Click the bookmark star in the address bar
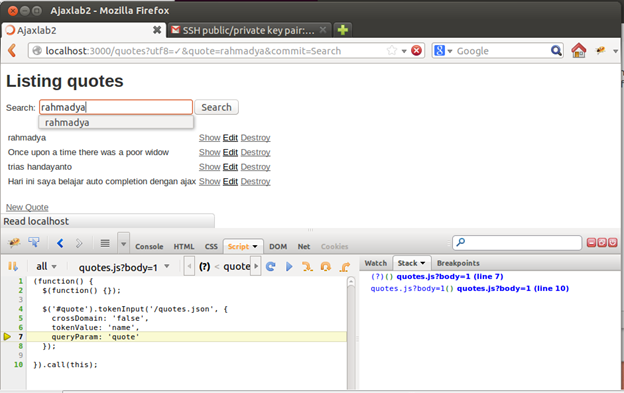The image size is (624, 393). click(392, 51)
